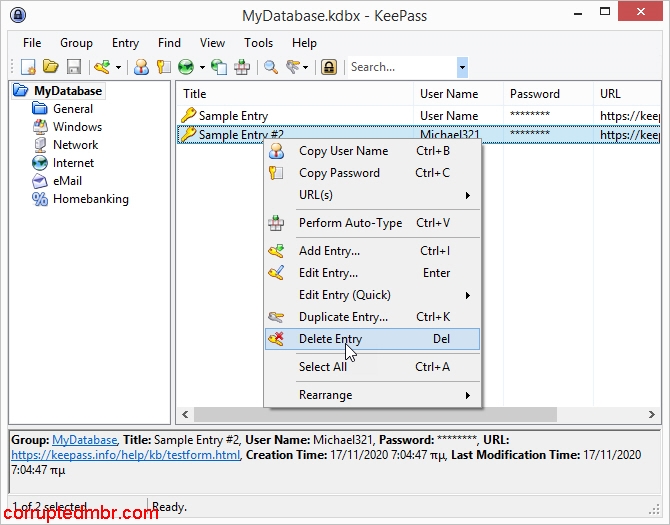Click into the Search field

click(x=403, y=67)
